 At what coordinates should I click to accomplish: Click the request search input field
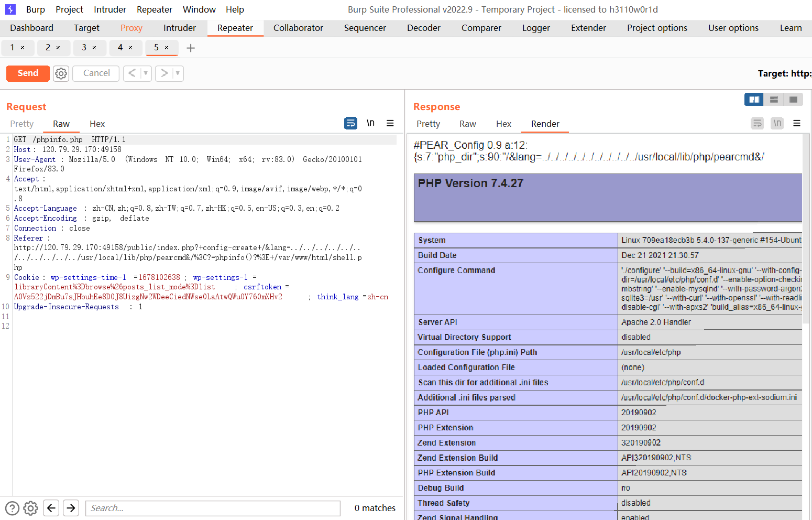coord(213,508)
